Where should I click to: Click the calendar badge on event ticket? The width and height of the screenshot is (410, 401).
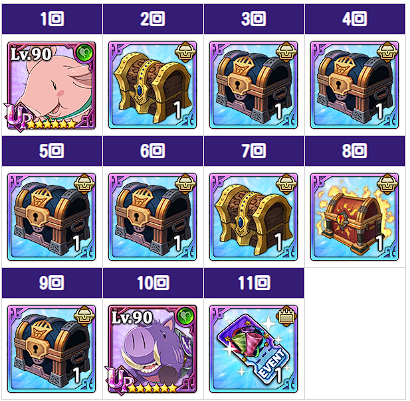click(286, 316)
